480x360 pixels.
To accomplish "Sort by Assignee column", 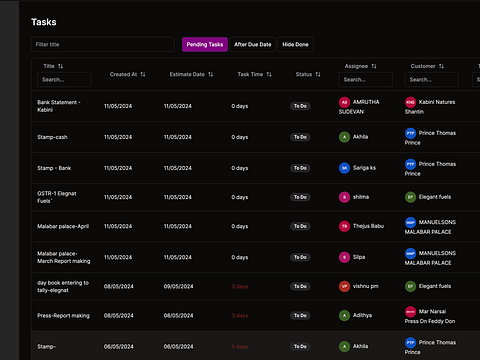I will pos(374,66).
